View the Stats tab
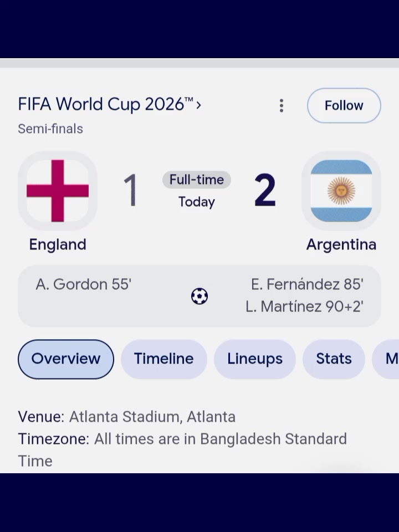 click(334, 359)
